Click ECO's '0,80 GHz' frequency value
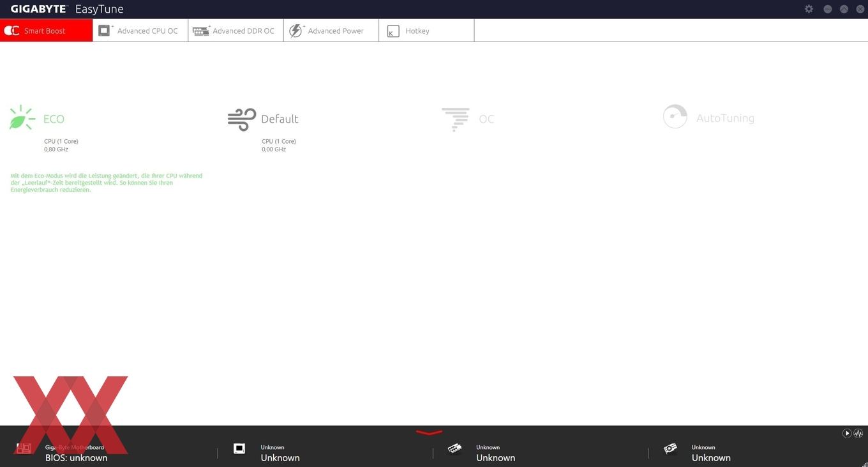Image resolution: width=868 pixels, height=467 pixels. (56, 149)
